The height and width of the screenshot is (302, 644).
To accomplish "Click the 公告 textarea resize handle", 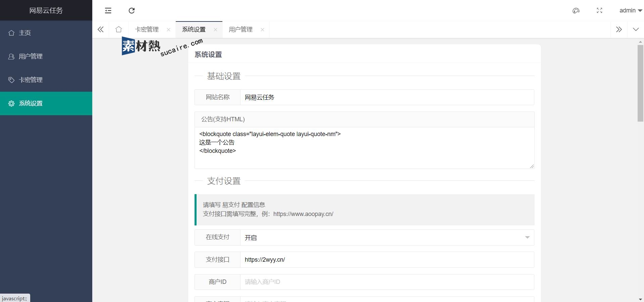I will tap(532, 166).
